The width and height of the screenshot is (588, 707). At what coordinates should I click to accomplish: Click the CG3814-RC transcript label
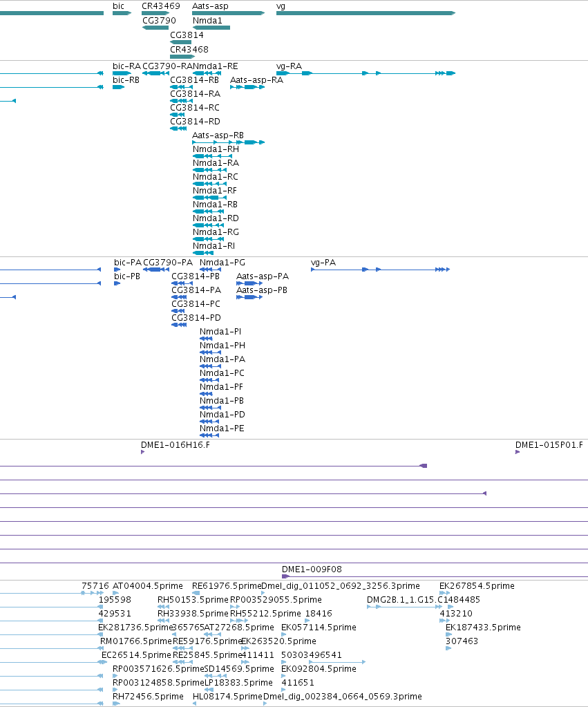click(x=195, y=107)
